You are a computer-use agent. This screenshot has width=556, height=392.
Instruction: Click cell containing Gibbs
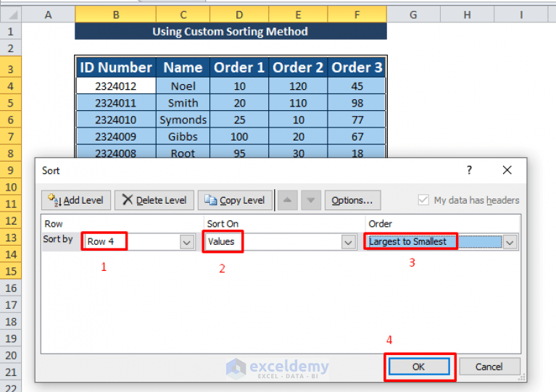183,136
